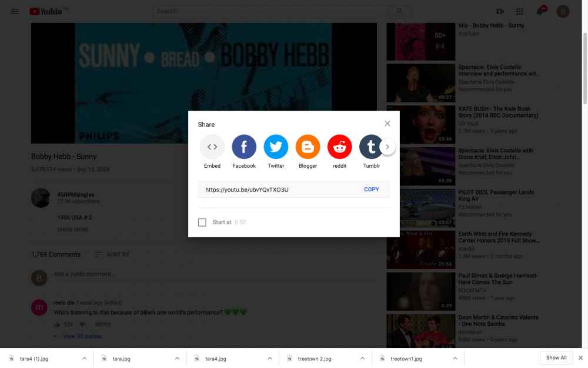The height and width of the screenshot is (368, 588).
Task: Share to reddit icon
Action: 339,147
